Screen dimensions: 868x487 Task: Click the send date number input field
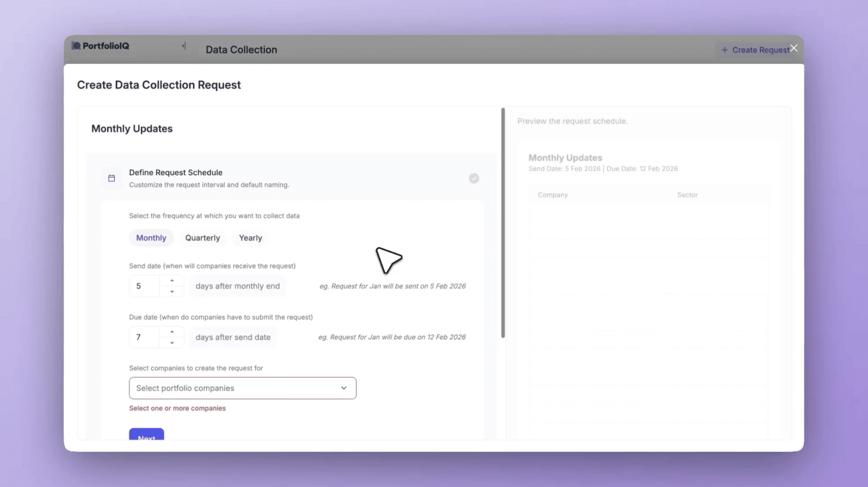coord(144,286)
